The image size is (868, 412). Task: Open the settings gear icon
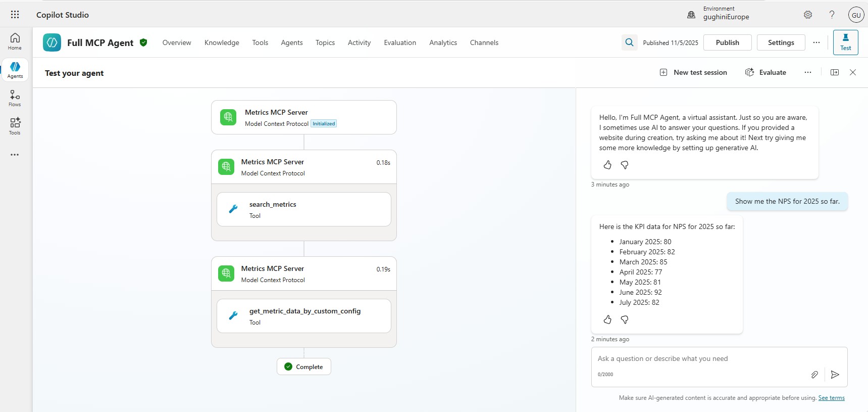point(808,15)
